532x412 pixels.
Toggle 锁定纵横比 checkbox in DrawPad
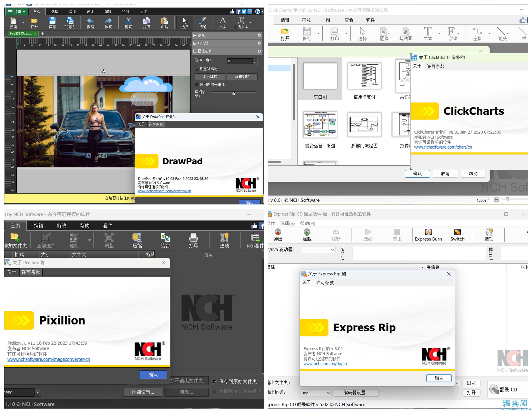point(196,69)
